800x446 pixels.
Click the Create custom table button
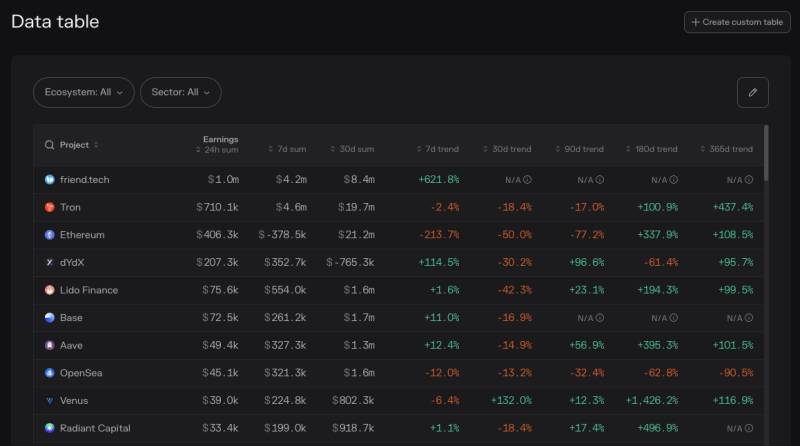click(x=737, y=22)
